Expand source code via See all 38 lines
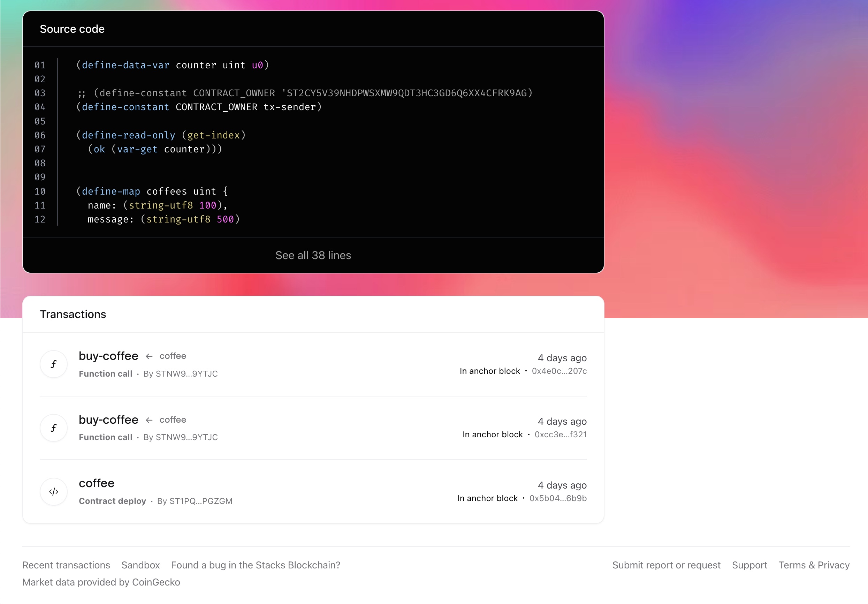This screenshot has width=868, height=604. point(313,255)
